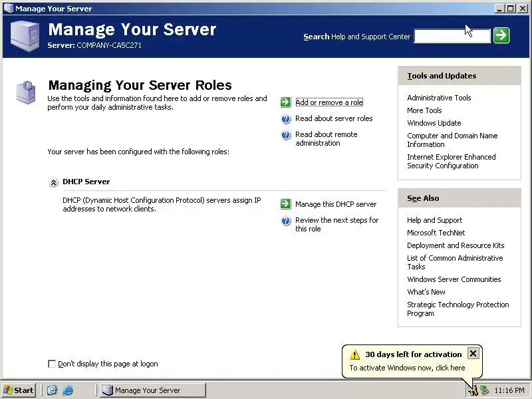Open Strategic Technology Protection Program link
The image size is (532, 399).
pyautogui.click(x=458, y=309)
